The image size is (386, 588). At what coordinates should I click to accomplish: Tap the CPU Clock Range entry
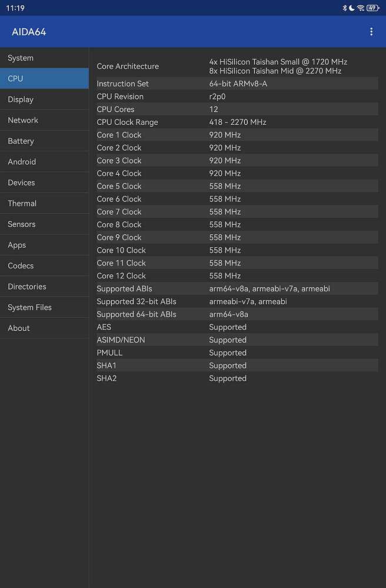pyautogui.click(x=237, y=122)
